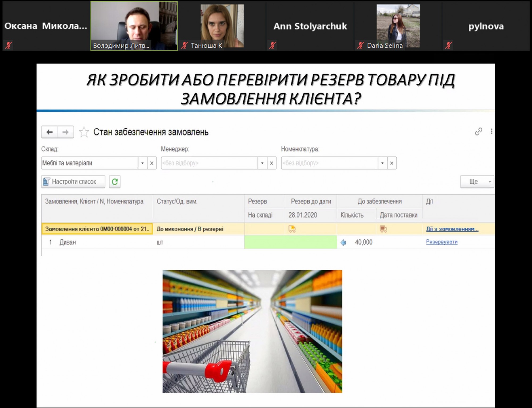Click muted microphone icon on pylnova tile

449,45
